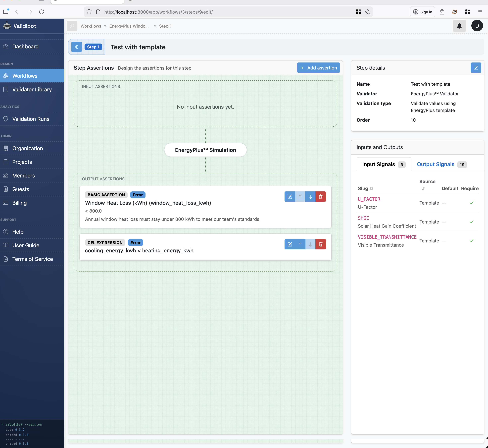488x448 pixels.
Task: Go to Workflows breadcrumb link
Action: [91, 26]
